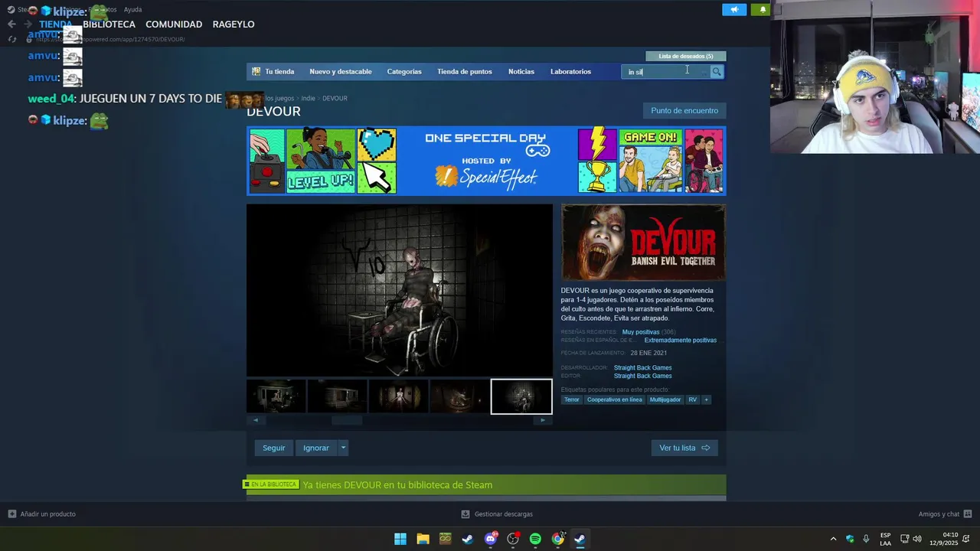Screen dimensions: 980x551
Task: Open Windows Security tray icon
Action: 850,539
